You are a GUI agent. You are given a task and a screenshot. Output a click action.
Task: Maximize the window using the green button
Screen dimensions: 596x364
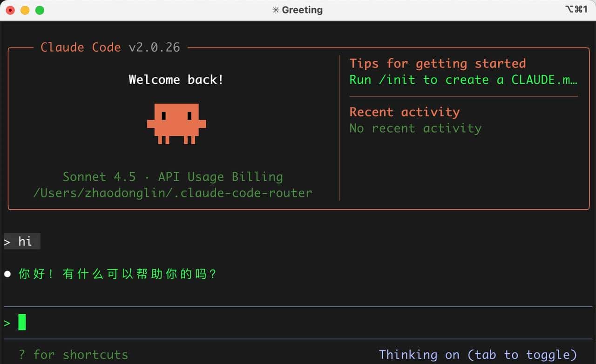pos(40,10)
